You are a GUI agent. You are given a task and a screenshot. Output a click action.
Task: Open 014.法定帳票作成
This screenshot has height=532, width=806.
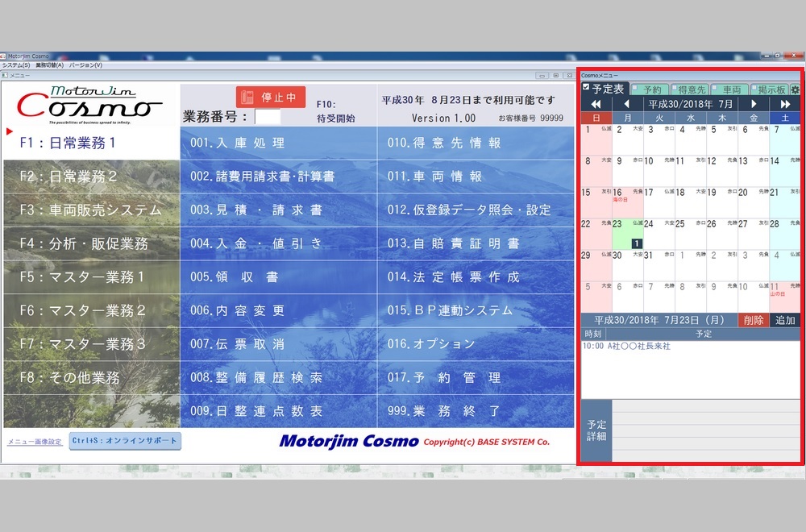(x=476, y=277)
